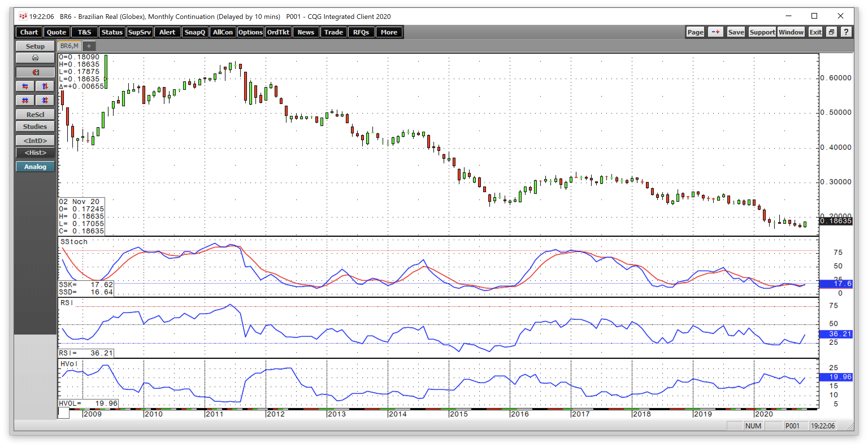Click the 2011 label on time axis
Image resolution: width=868 pixels, height=447 pixels.
point(214,414)
